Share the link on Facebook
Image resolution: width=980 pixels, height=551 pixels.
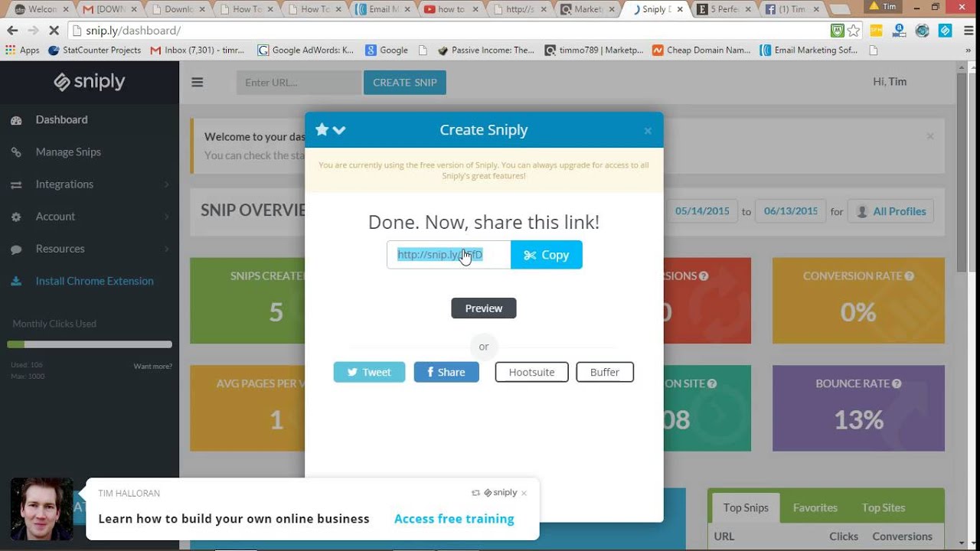coord(446,372)
